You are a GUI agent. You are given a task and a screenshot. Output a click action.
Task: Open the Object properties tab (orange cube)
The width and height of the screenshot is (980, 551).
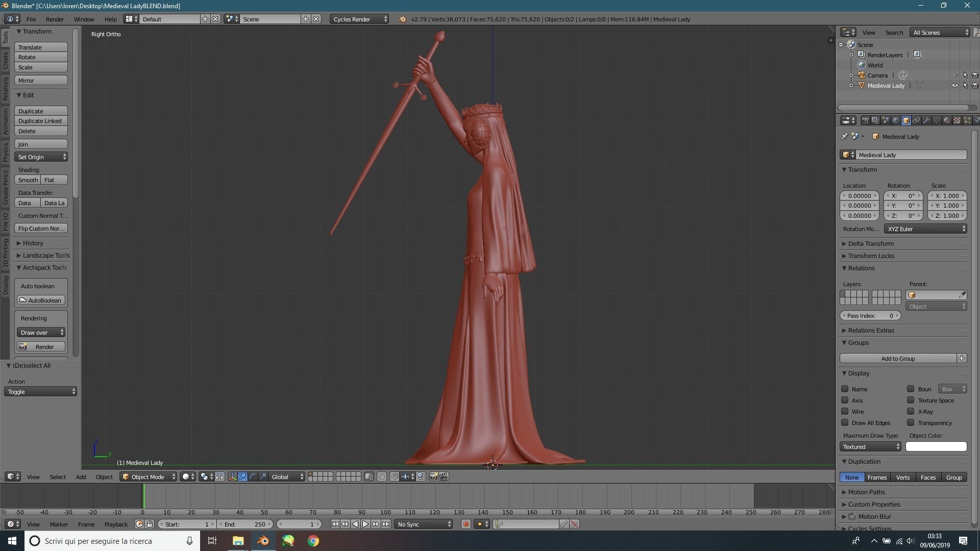[906, 120]
